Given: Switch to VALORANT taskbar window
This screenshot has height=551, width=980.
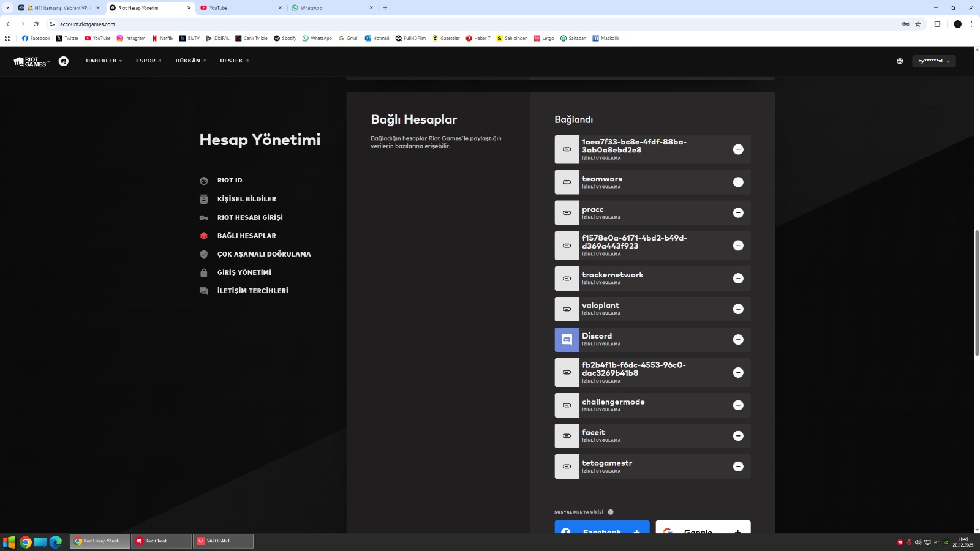Looking at the screenshot, I should (x=223, y=541).
